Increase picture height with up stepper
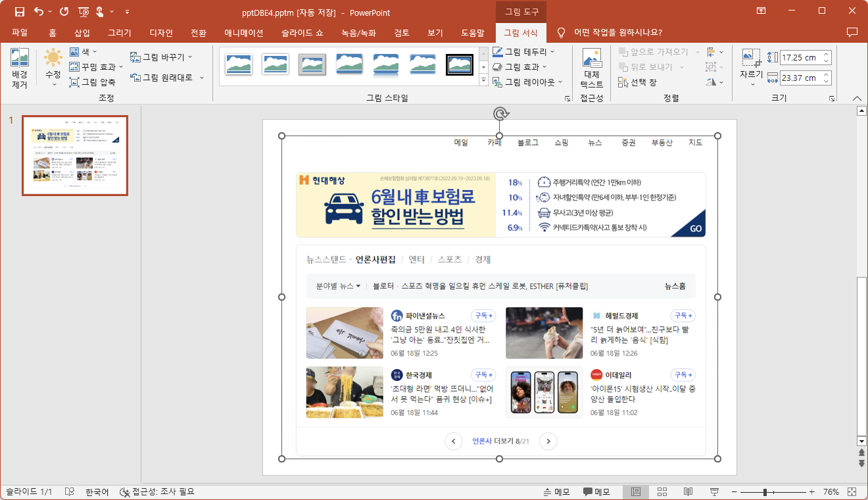Image resolution: width=868 pixels, height=500 pixels. tap(827, 54)
